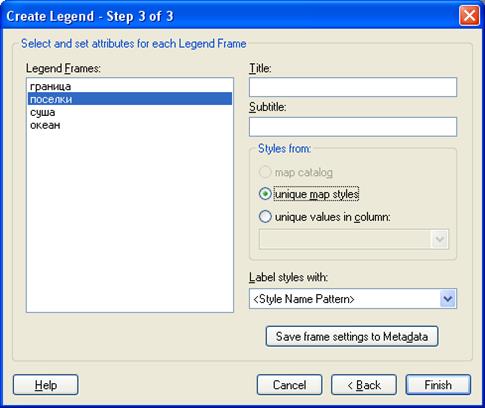Viewport: 485px width, 408px height.
Task: Finish creating the legend
Action: (438, 385)
